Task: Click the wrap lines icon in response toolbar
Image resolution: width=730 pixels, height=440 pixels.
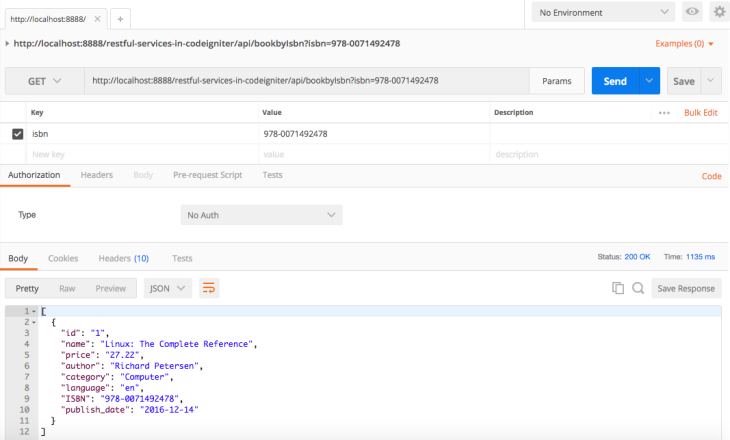Action: [x=209, y=288]
